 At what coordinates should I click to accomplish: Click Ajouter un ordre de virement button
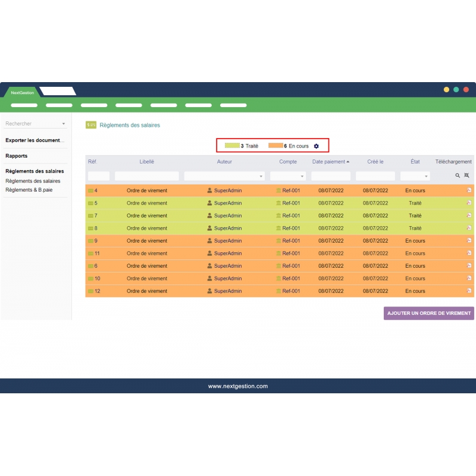[x=428, y=313]
